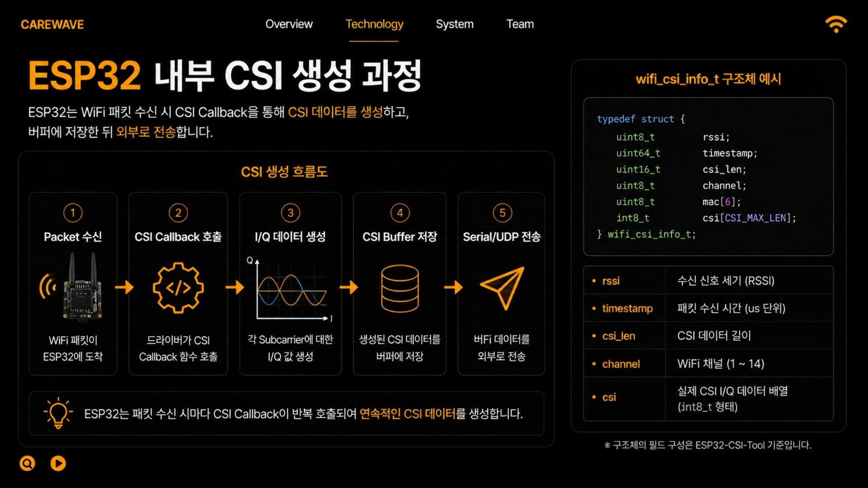The width and height of the screenshot is (868, 488).
Task: Click the '각 Subcarrier에 대한 I/Q 값 생성' caption
Action: point(290,348)
